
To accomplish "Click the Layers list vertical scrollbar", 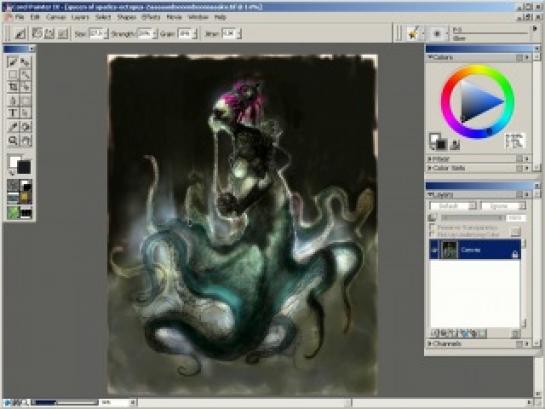I will (x=524, y=284).
